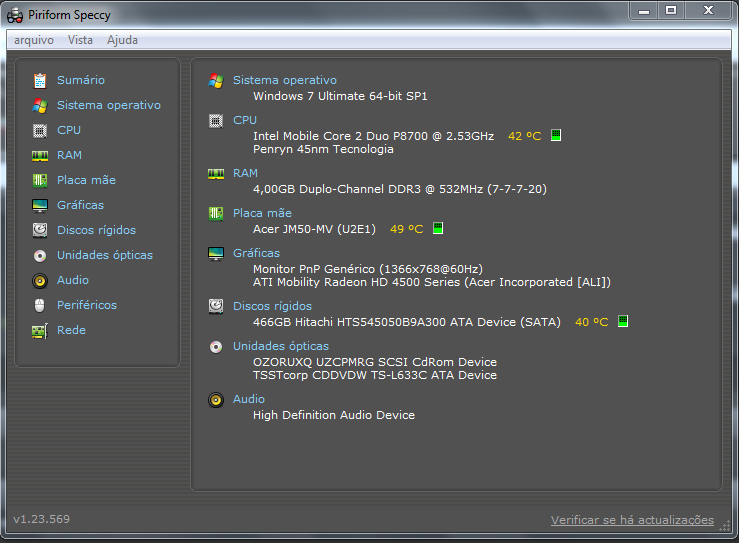Click 'ATI Mobility Radeon HD 4500 Series' line

(432, 282)
